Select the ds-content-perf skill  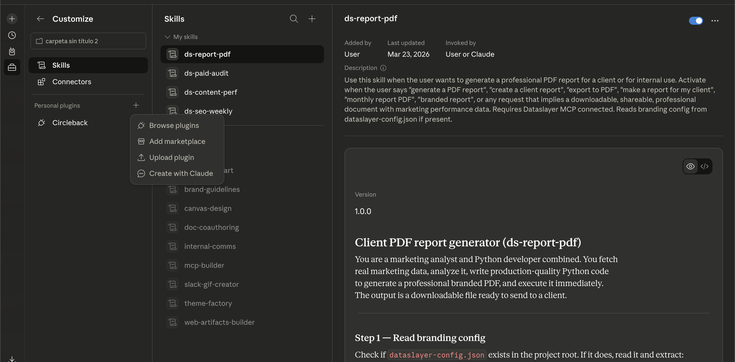coord(242,92)
